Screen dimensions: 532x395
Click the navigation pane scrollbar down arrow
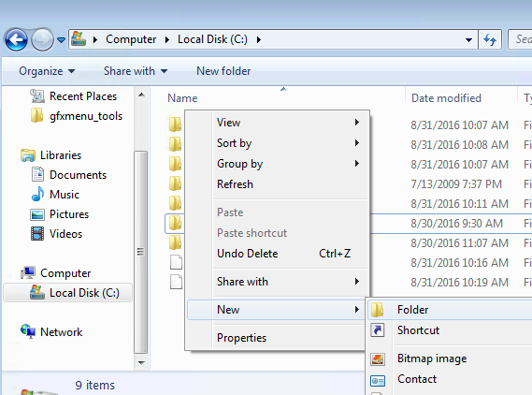(x=141, y=363)
